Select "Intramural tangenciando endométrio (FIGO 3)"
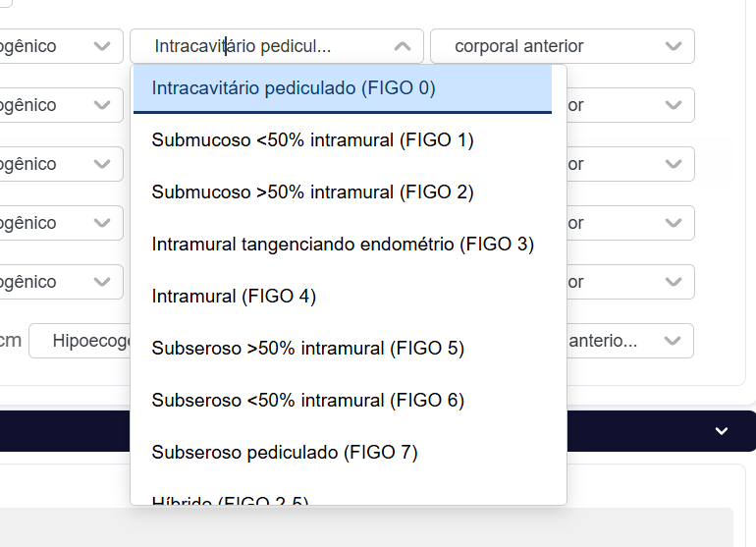 pyautogui.click(x=343, y=245)
